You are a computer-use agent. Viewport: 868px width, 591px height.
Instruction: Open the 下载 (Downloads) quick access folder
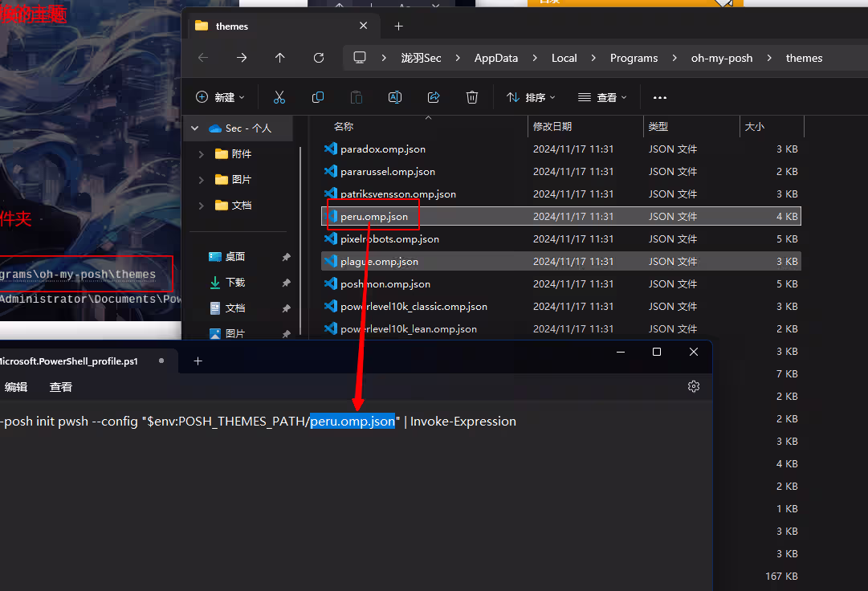pyautogui.click(x=235, y=283)
